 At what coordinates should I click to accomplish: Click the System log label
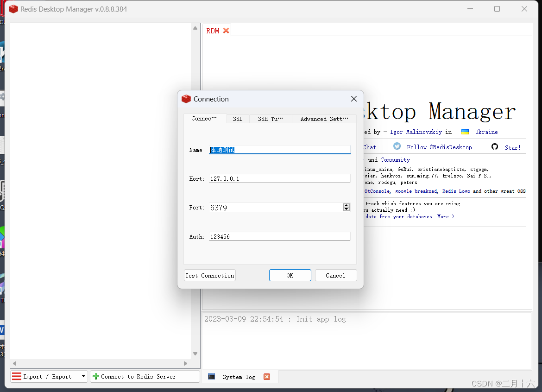pyautogui.click(x=239, y=377)
